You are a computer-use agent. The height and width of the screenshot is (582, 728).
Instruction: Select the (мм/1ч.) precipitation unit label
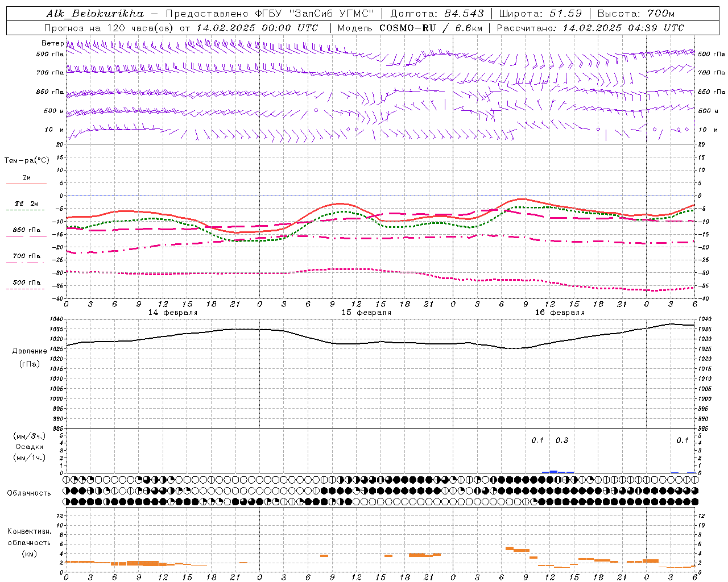click(x=30, y=458)
